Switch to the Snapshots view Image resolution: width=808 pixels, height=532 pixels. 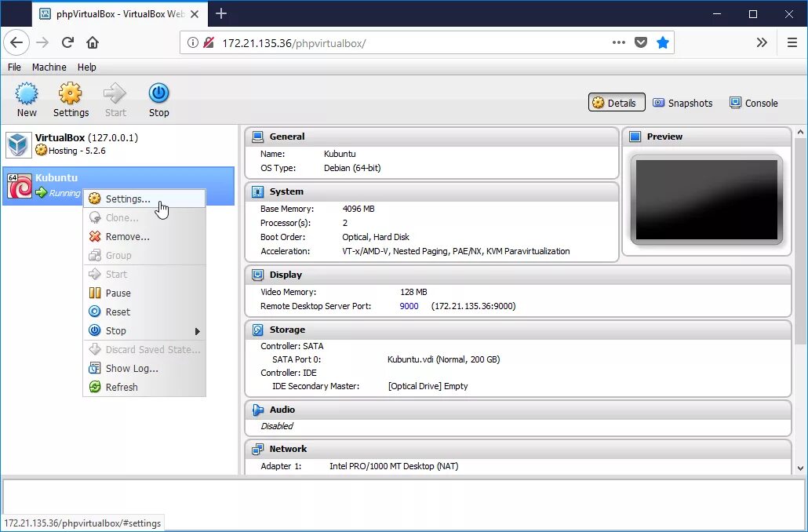(x=682, y=103)
